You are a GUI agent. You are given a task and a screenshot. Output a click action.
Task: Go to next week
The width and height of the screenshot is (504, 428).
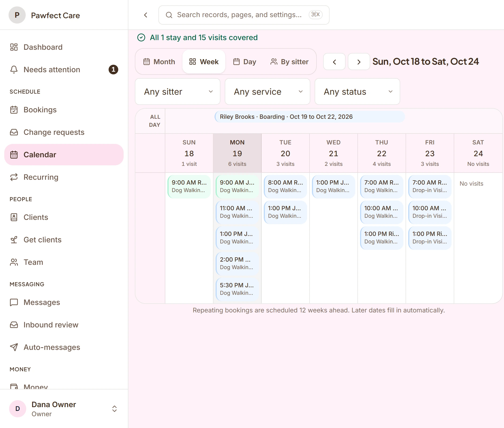359,62
